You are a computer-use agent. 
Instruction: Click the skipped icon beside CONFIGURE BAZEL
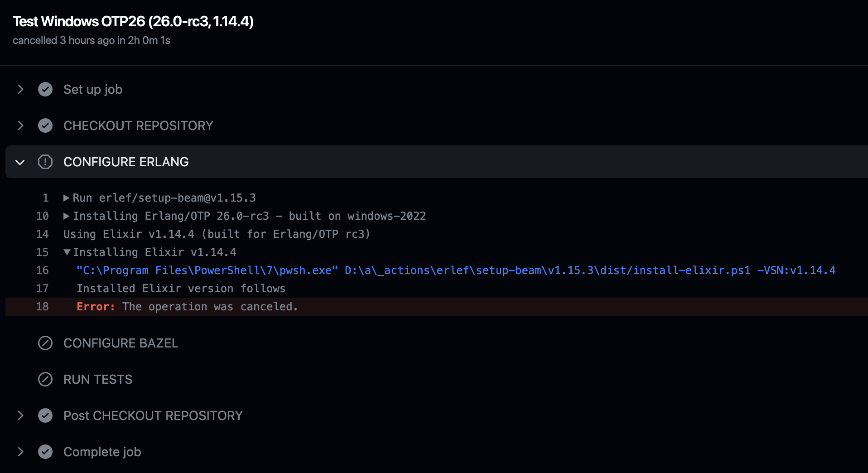tap(45, 343)
